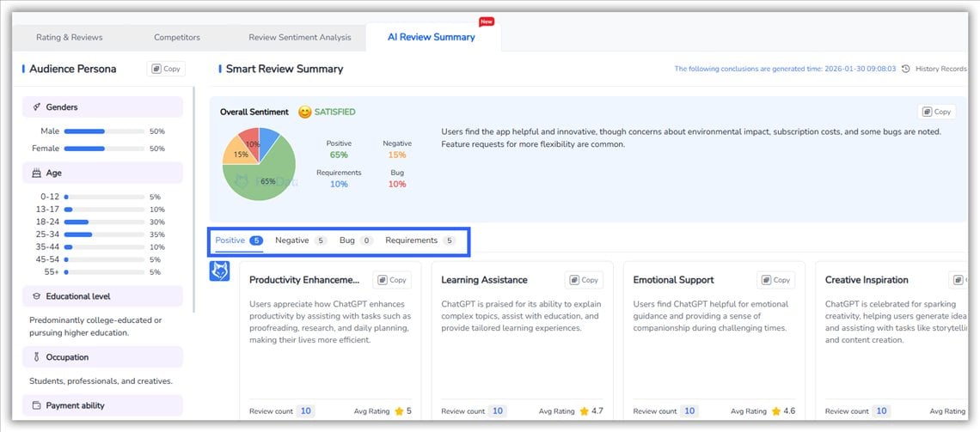Click the History Records clock icon
This screenshot has width=980, height=432.
pos(906,69)
